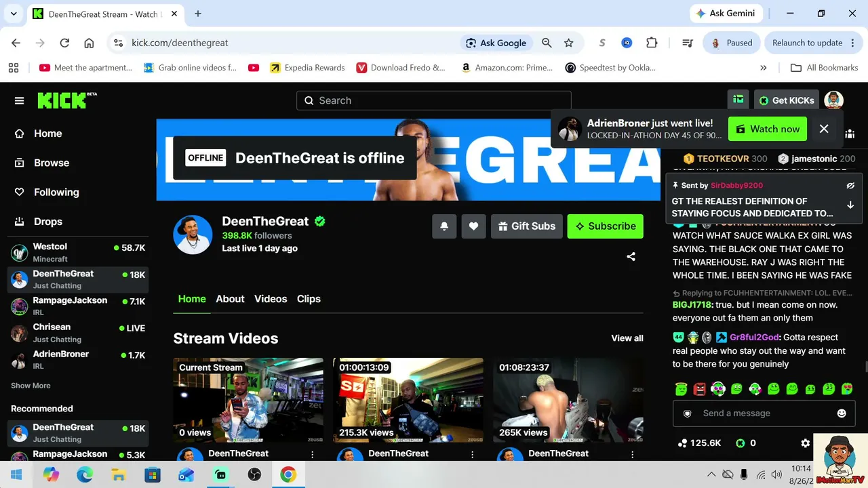This screenshot has width=868, height=488.
Task: Play the Current Stream video thumbnail
Action: click(248, 400)
